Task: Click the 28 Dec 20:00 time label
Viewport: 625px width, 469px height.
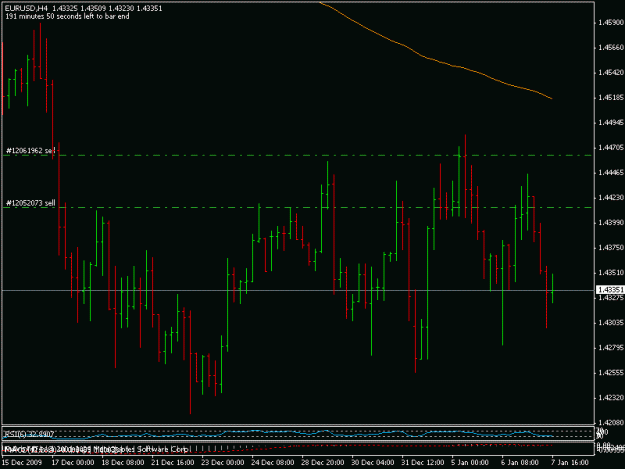Action: tap(322, 463)
